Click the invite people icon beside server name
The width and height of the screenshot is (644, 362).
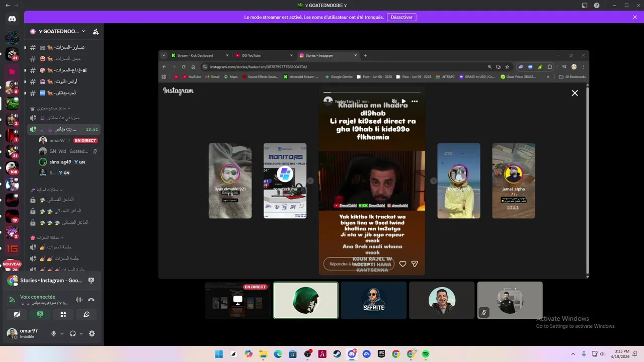point(96,31)
